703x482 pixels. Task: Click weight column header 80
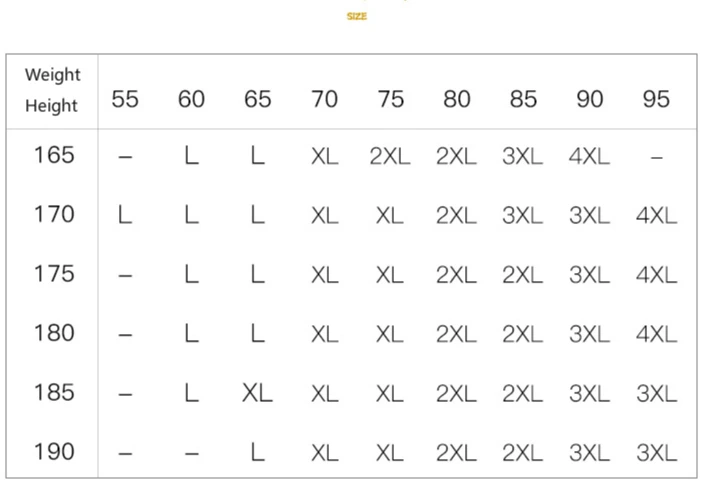(457, 99)
